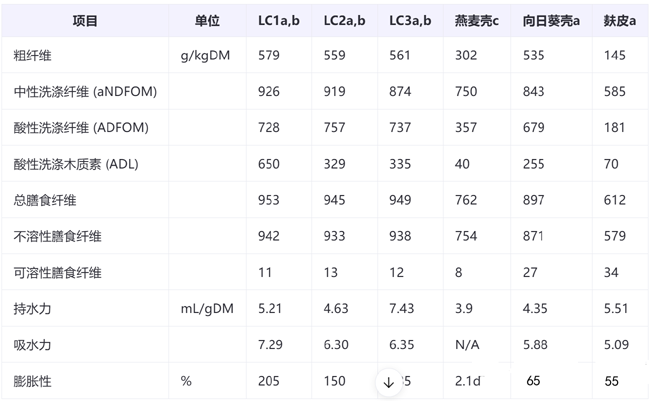Click the mL/gDM unit cell
The height and width of the screenshot is (401, 650).
click(207, 309)
